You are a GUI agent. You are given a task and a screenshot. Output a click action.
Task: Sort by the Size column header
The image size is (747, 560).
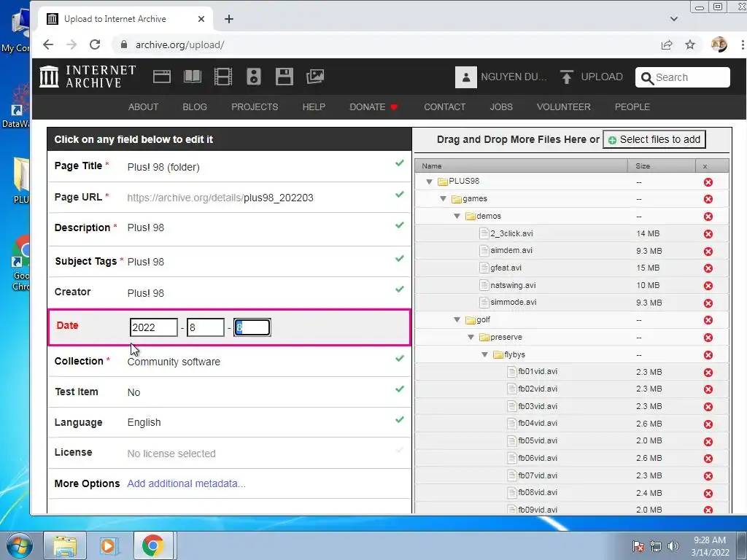661,166
